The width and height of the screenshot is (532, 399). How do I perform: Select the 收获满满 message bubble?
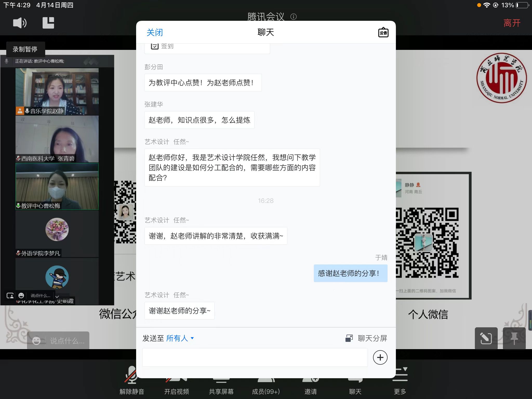coord(216,236)
